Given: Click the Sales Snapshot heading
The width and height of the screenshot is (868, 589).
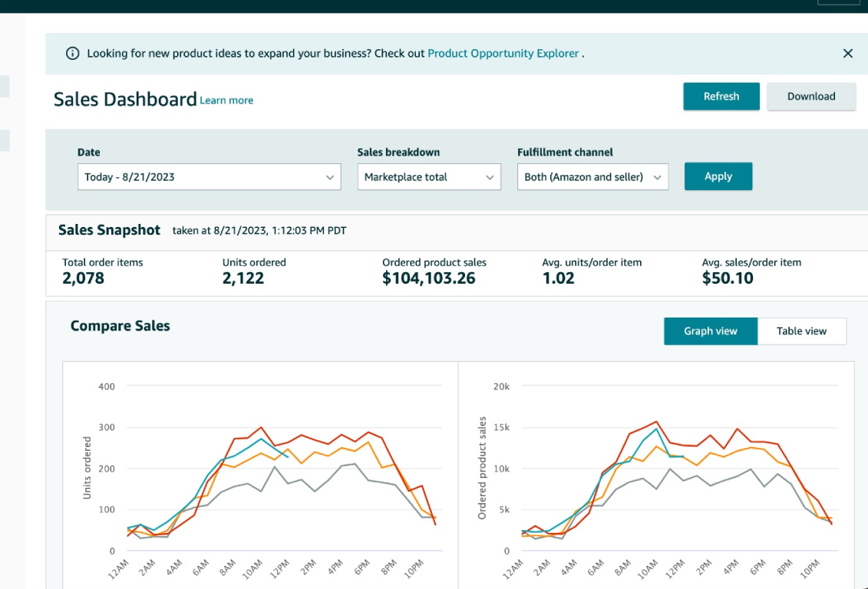Looking at the screenshot, I should click(x=109, y=230).
